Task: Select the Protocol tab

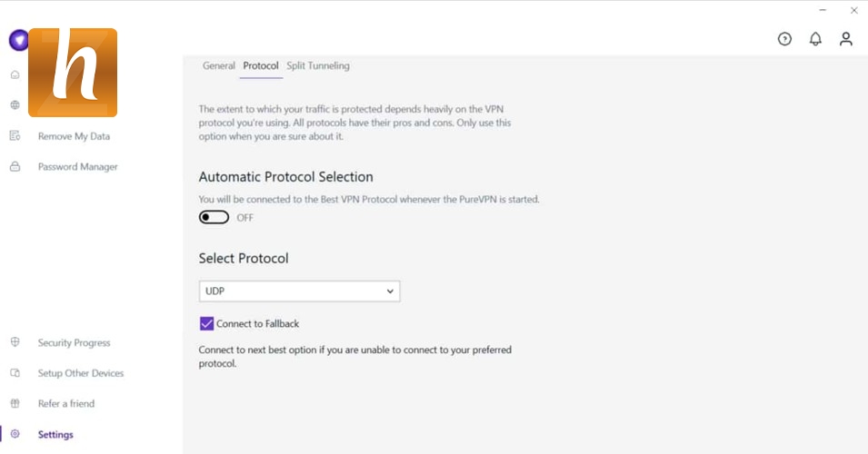Action: (x=261, y=66)
